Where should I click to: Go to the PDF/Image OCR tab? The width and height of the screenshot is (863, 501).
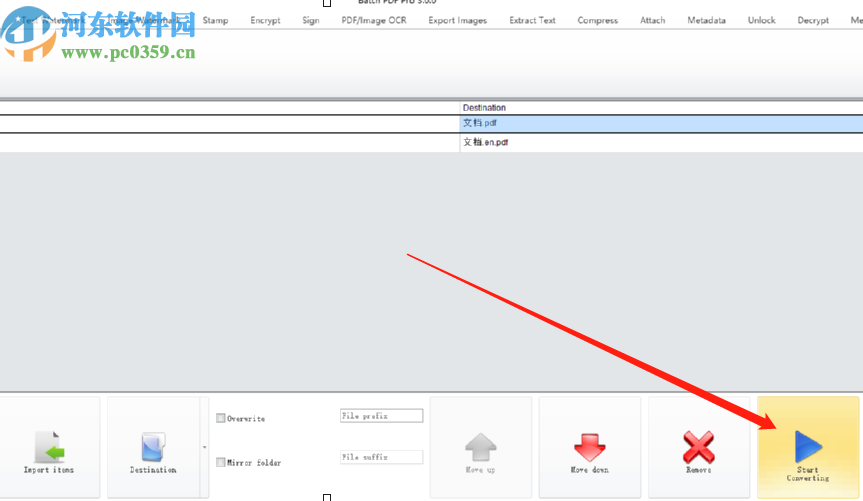(x=374, y=20)
